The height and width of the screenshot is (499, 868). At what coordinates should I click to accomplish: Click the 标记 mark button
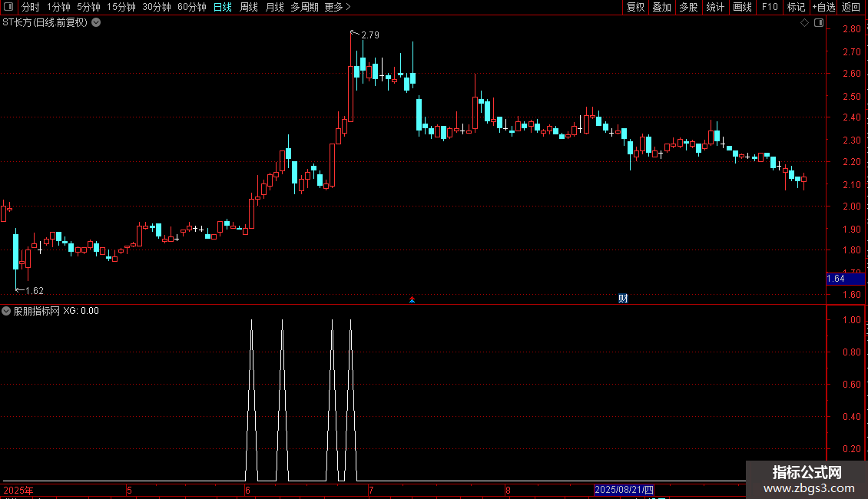796,7
